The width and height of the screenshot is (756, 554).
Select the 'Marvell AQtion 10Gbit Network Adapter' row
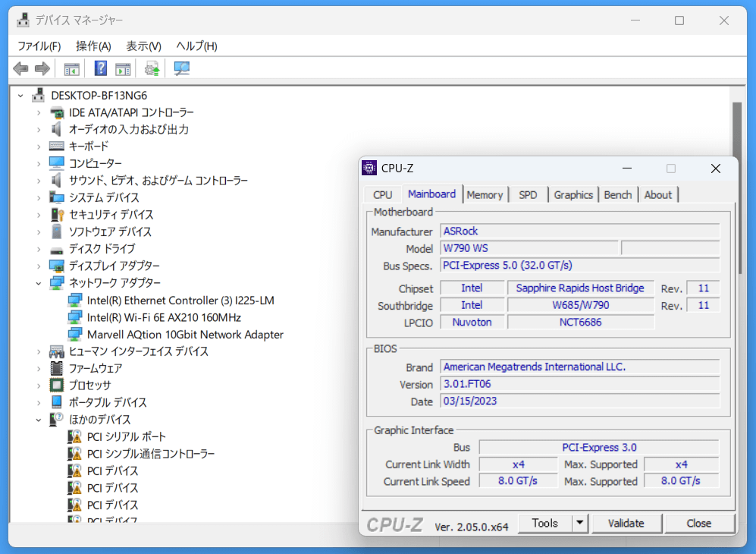click(x=185, y=335)
